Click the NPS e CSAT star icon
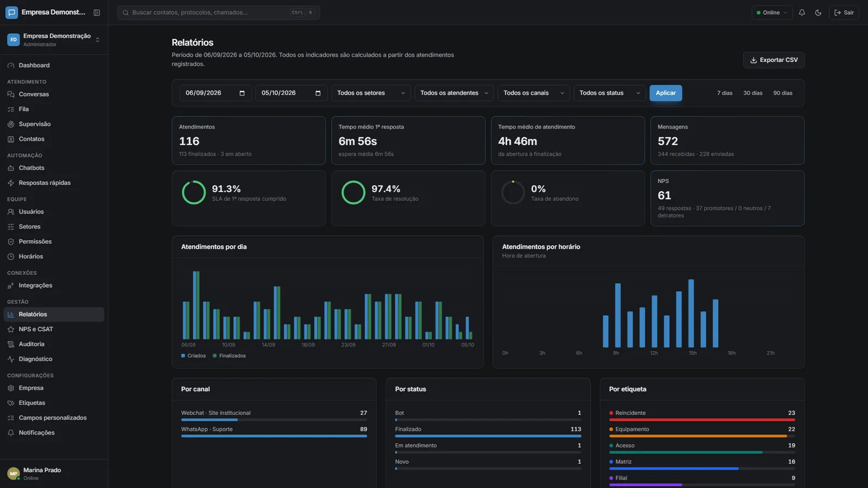This screenshot has width=868, height=488. (x=11, y=329)
